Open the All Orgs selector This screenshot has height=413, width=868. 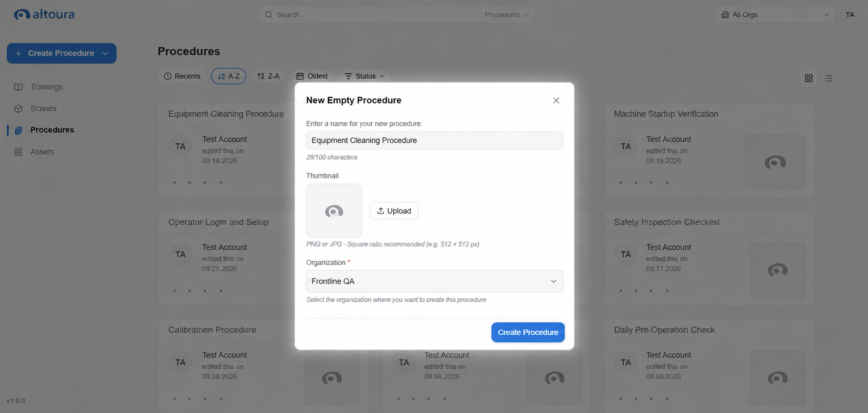pyautogui.click(x=775, y=15)
